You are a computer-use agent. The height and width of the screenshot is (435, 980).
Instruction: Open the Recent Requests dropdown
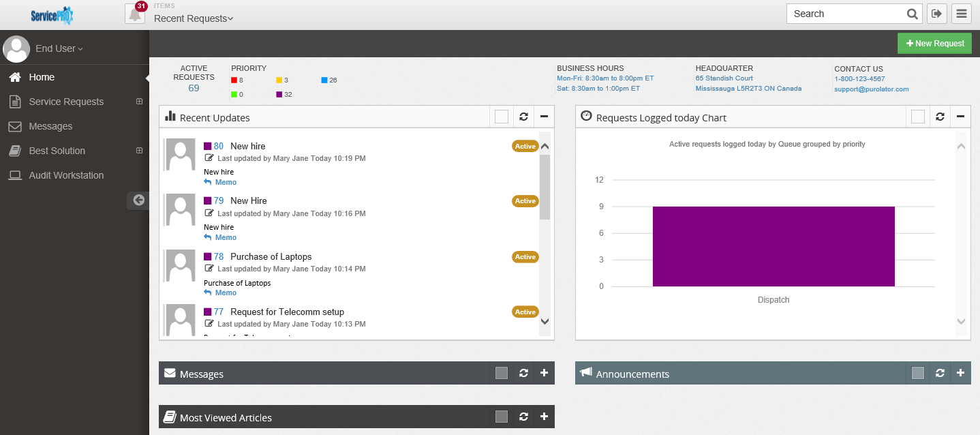pyautogui.click(x=193, y=18)
